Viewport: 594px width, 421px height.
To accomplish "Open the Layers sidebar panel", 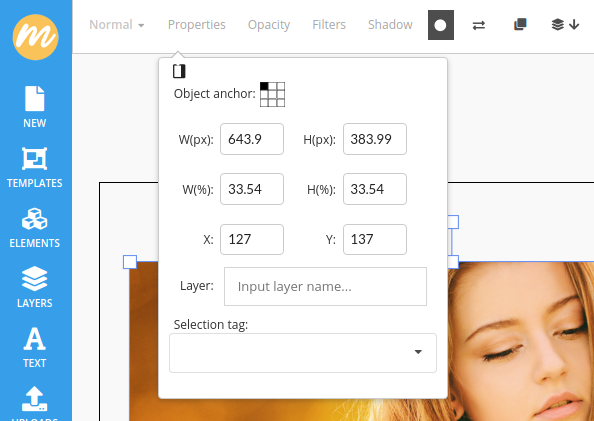I will click(x=34, y=287).
